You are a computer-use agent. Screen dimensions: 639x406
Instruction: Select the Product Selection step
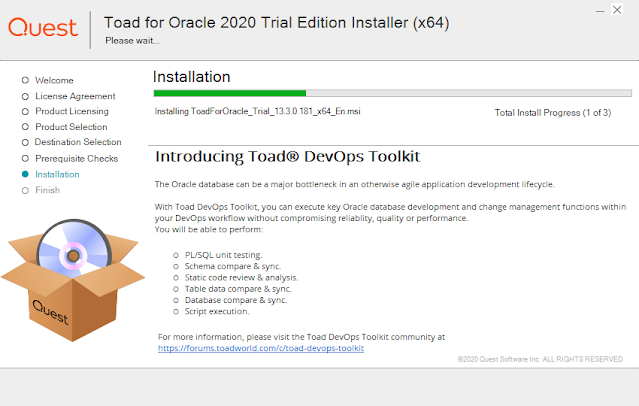click(x=71, y=127)
